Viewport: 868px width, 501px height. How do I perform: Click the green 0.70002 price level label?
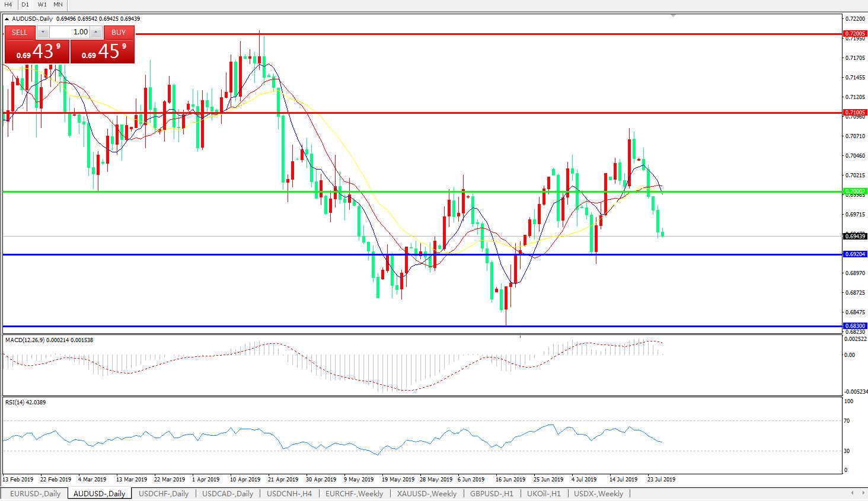point(855,192)
